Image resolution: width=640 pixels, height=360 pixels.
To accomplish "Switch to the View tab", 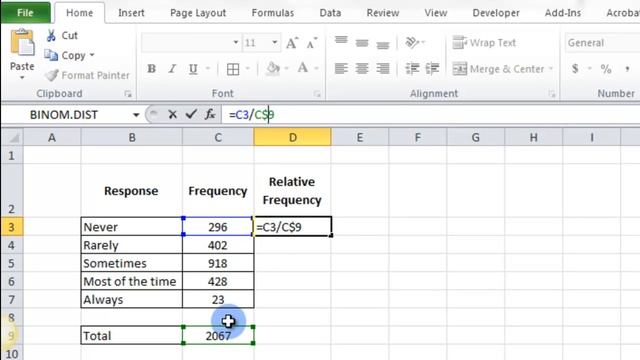I will 436,13.
